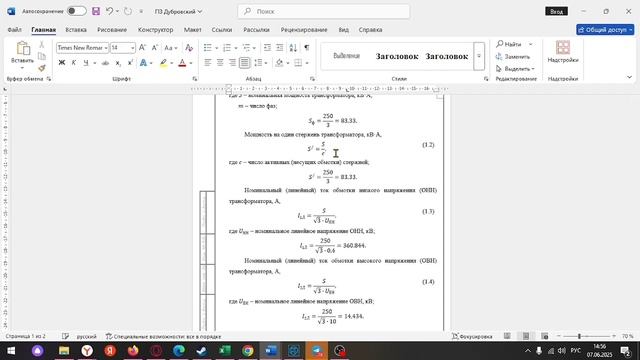The height and width of the screenshot is (360, 640).
Task: Toggle the AutoSave switch
Action: pyautogui.click(x=77, y=11)
